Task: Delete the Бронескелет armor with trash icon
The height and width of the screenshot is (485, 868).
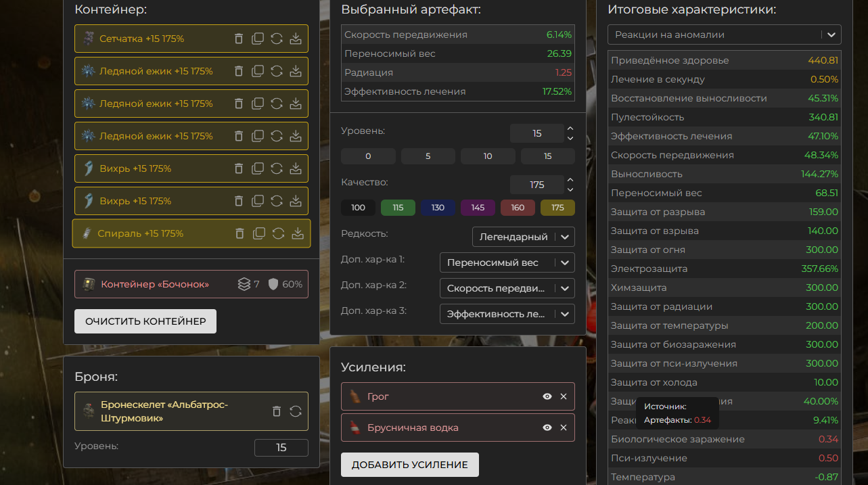Action: 277,411
